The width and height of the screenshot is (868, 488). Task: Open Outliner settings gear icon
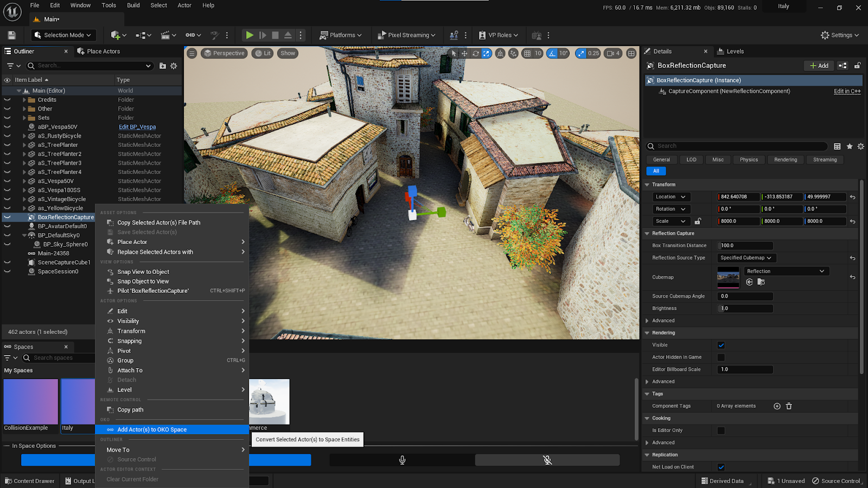pyautogui.click(x=174, y=66)
